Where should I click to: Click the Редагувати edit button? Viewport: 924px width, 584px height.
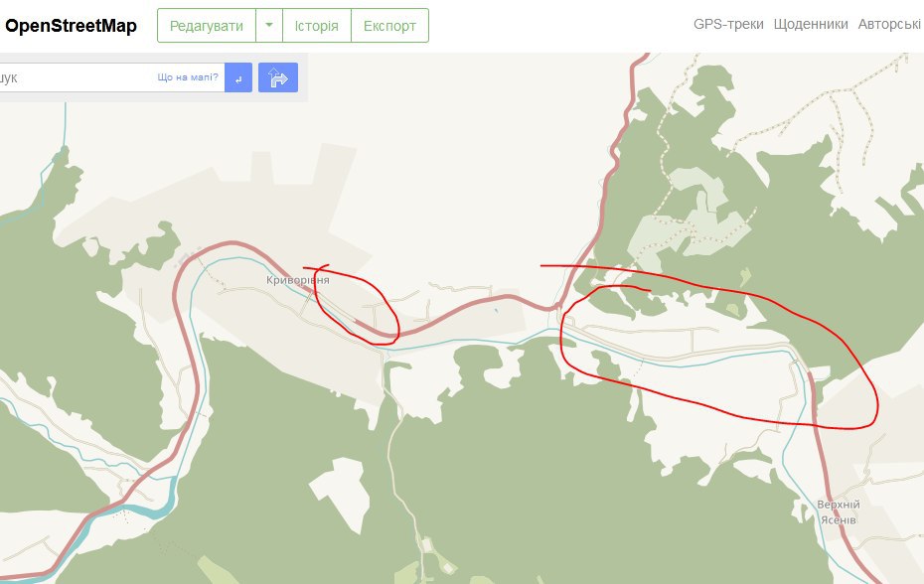tap(207, 26)
